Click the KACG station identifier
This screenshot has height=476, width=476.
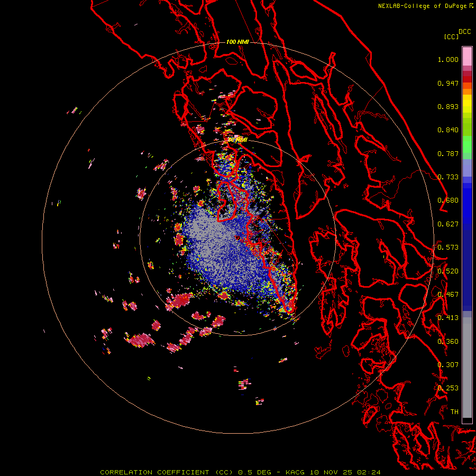click(295, 472)
